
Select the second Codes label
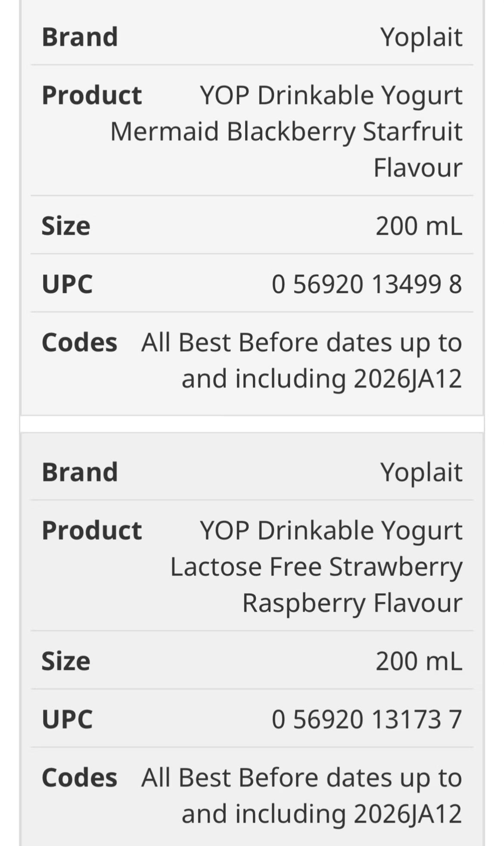(79, 778)
